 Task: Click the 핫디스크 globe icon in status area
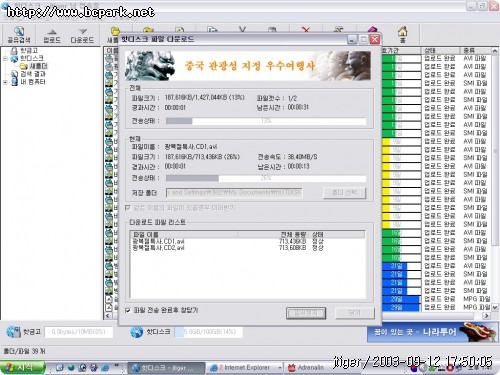pyautogui.click(x=137, y=332)
